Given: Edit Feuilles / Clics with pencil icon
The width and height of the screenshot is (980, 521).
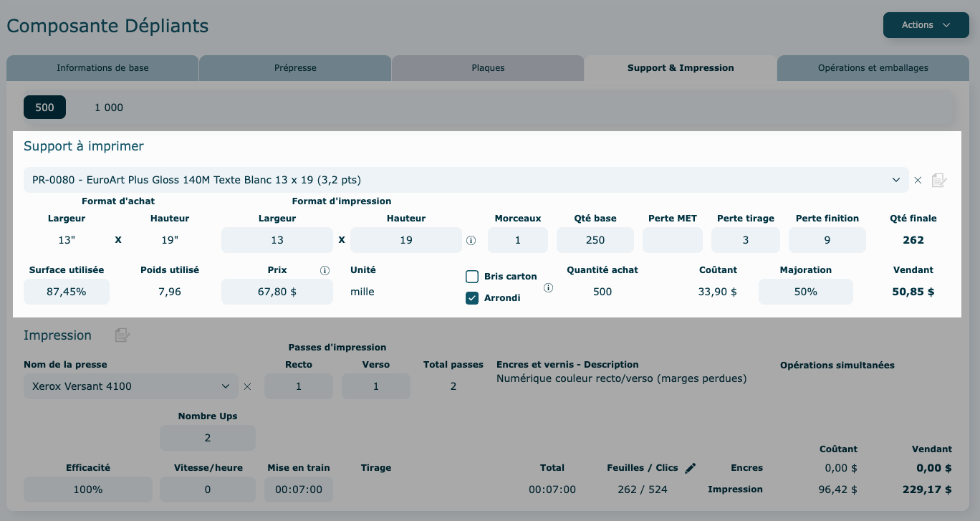Looking at the screenshot, I should [x=690, y=468].
